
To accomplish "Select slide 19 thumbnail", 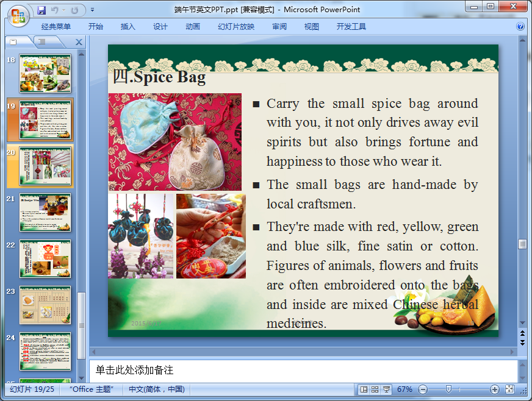I will [x=45, y=119].
